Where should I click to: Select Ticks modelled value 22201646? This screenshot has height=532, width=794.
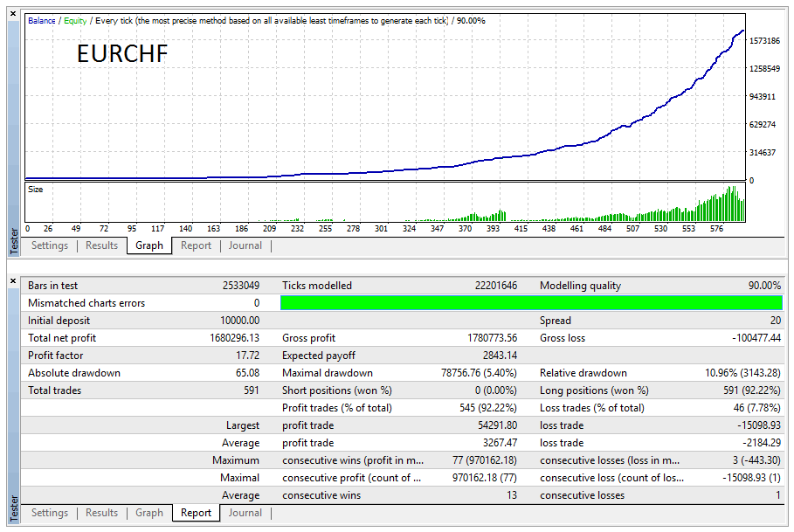[x=496, y=286]
